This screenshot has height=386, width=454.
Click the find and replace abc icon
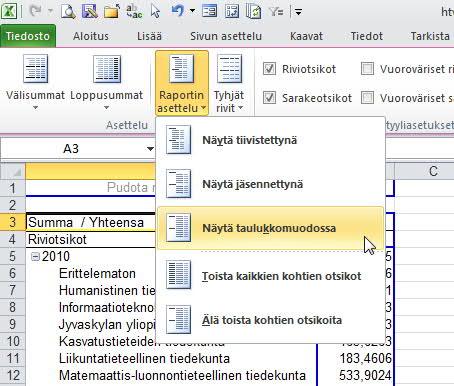click(134, 12)
